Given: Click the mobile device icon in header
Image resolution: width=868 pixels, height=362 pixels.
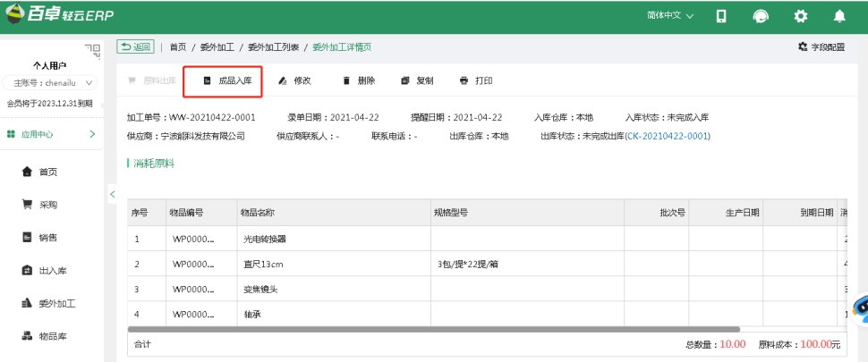Looking at the screenshot, I should click(721, 16).
